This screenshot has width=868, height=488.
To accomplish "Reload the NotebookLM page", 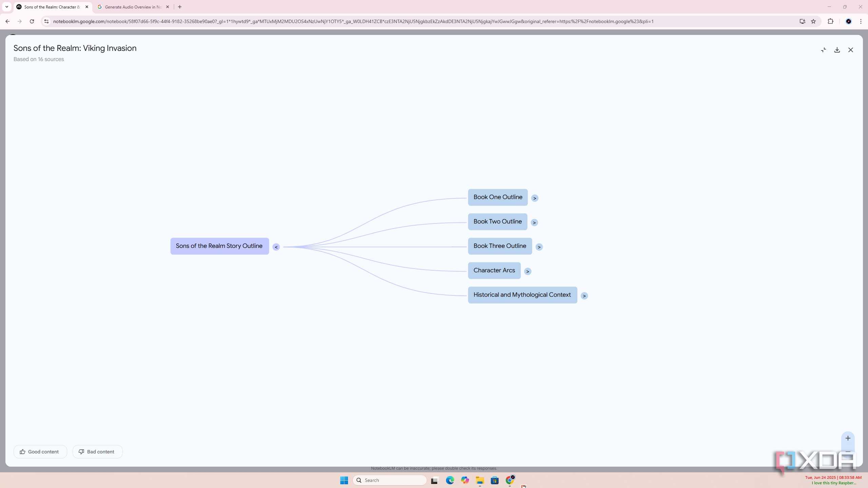I will (32, 21).
